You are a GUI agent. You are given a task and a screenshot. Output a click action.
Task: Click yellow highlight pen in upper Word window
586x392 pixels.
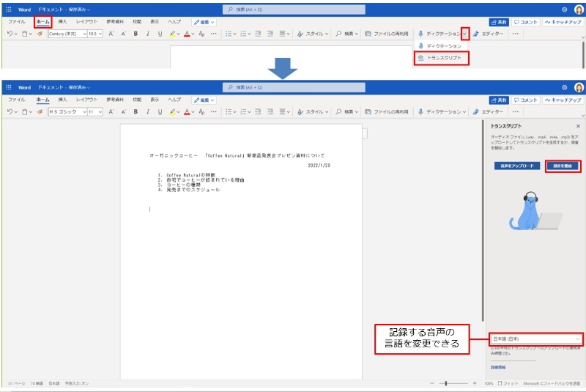(172, 34)
